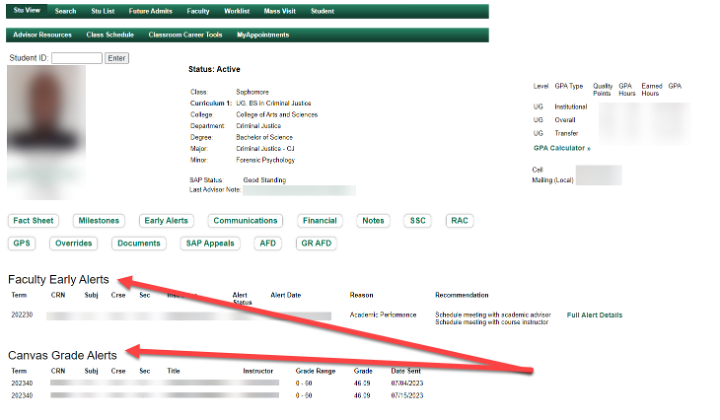View Full Alert Details link
Viewport: 720px width, 420px height.
(594, 315)
